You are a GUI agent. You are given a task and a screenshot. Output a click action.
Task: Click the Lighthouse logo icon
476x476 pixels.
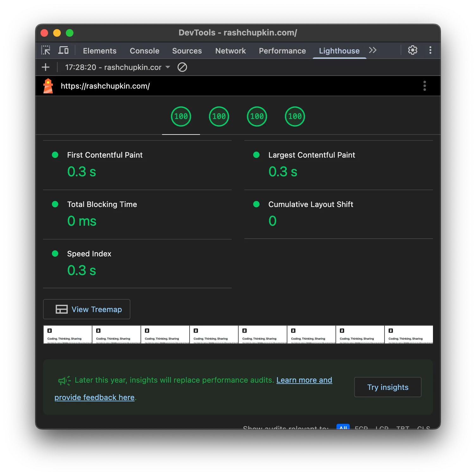[48, 86]
